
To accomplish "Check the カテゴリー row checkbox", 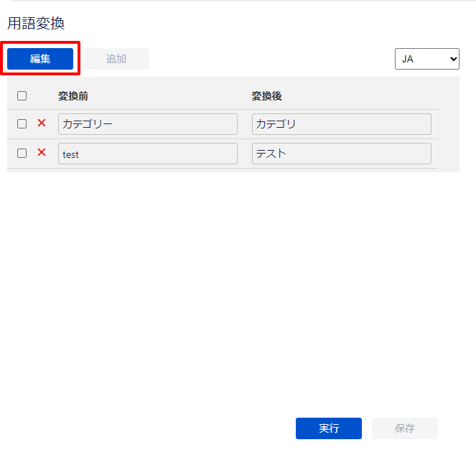I will pos(22,123).
